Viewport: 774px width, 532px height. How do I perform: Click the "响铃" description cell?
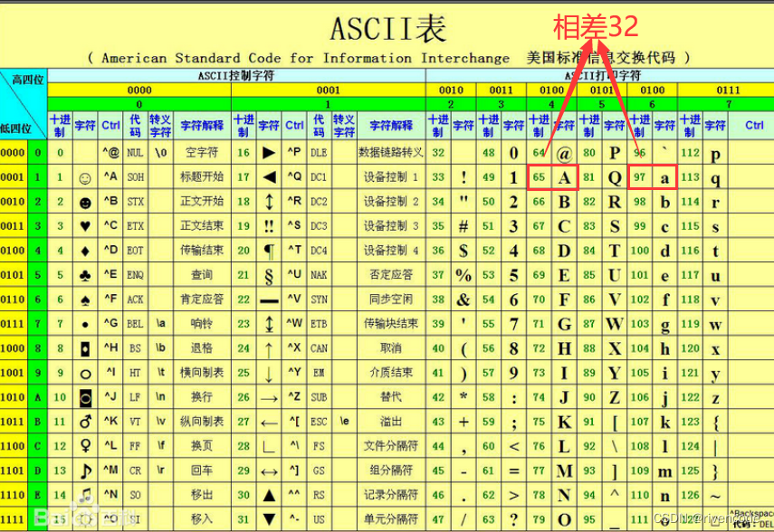[201, 324]
